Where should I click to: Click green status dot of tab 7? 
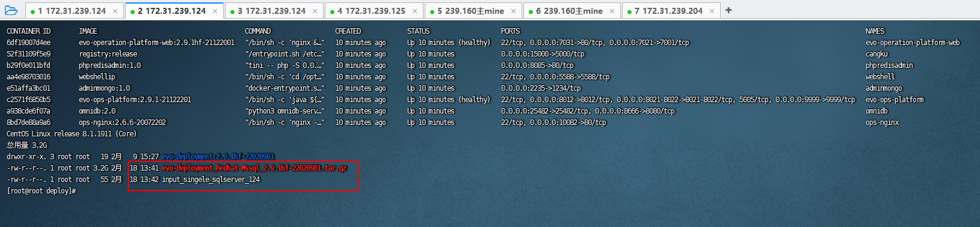[x=629, y=11]
